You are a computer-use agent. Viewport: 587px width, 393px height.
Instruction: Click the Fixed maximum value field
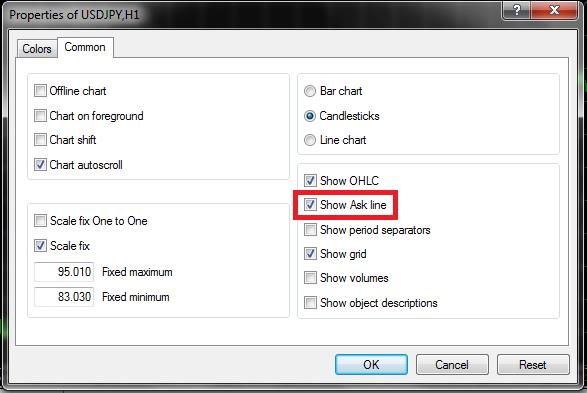[x=64, y=272]
